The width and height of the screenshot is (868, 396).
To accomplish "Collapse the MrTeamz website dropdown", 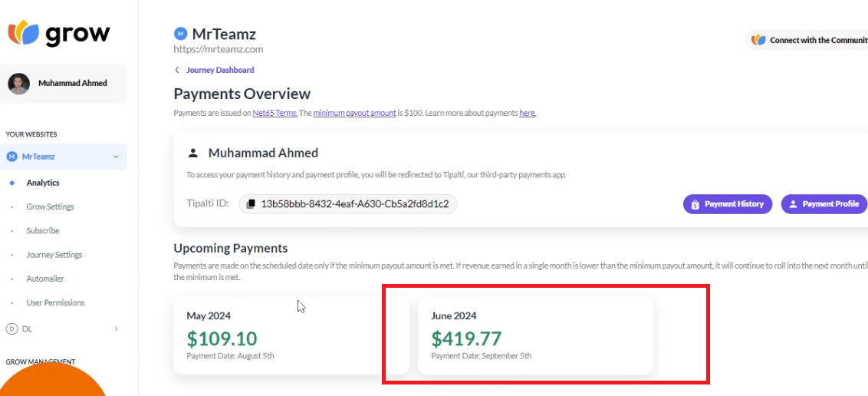I will pos(117,157).
